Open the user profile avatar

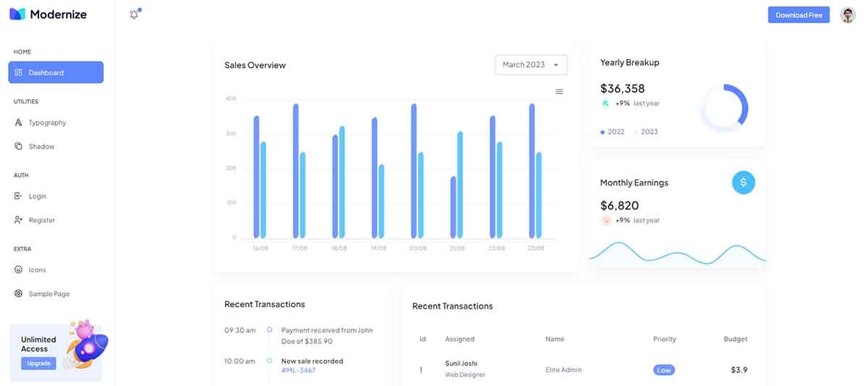point(848,14)
